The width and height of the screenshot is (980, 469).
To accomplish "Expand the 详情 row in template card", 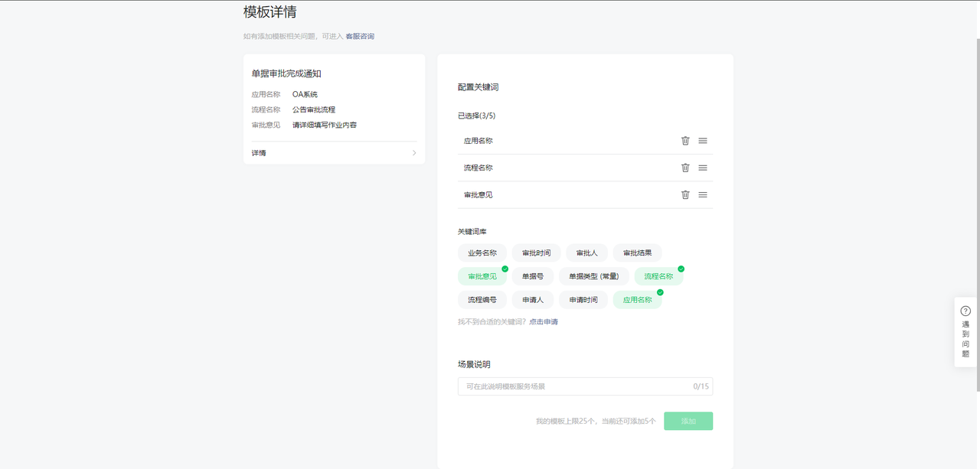I will pos(334,153).
